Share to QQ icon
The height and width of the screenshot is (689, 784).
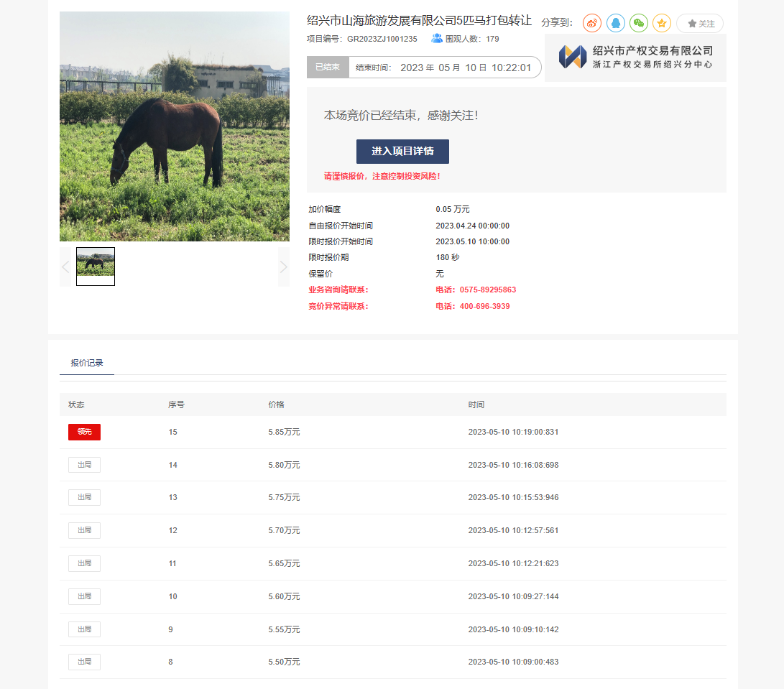click(x=616, y=23)
